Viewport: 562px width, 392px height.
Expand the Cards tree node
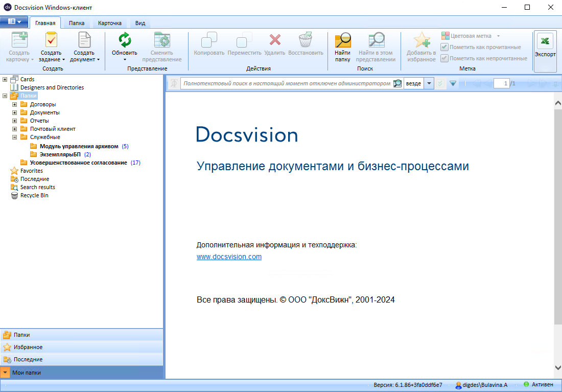[x=5, y=79]
